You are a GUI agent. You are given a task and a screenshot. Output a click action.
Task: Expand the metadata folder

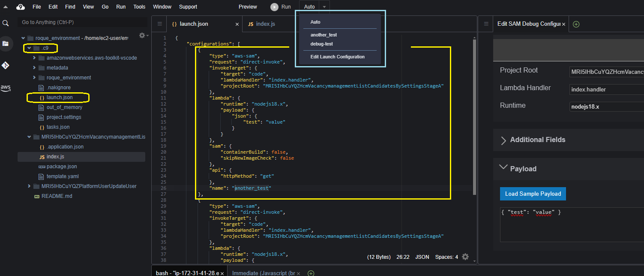(x=34, y=68)
